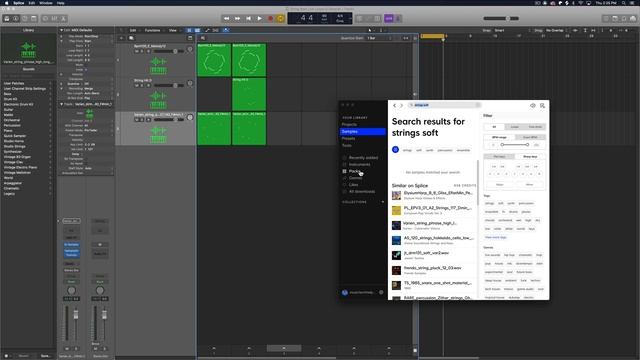The image size is (640, 360).
Task: Collapse the Track inspector disclosure triangle
Action: (62, 104)
